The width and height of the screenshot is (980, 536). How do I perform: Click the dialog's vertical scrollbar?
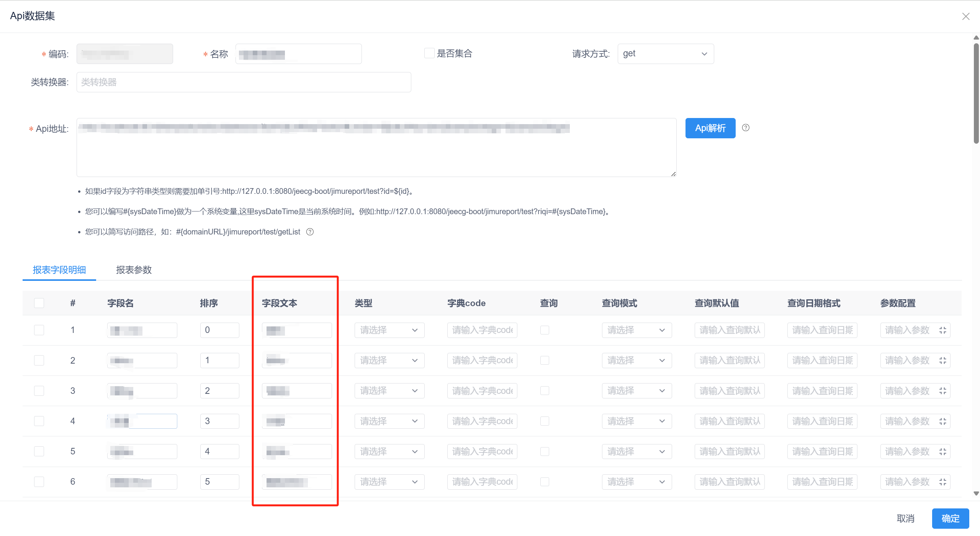click(x=976, y=94)
